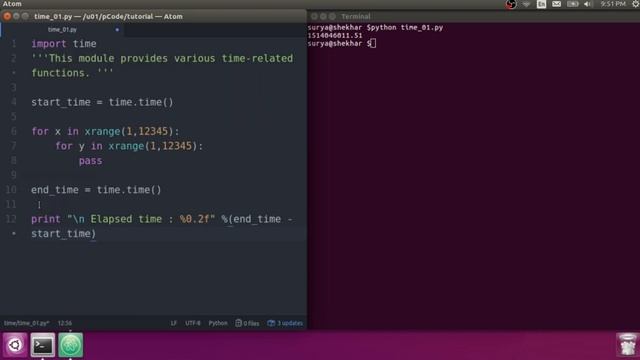
Task: Click line number 6 in the gutter
Action: 14,131
